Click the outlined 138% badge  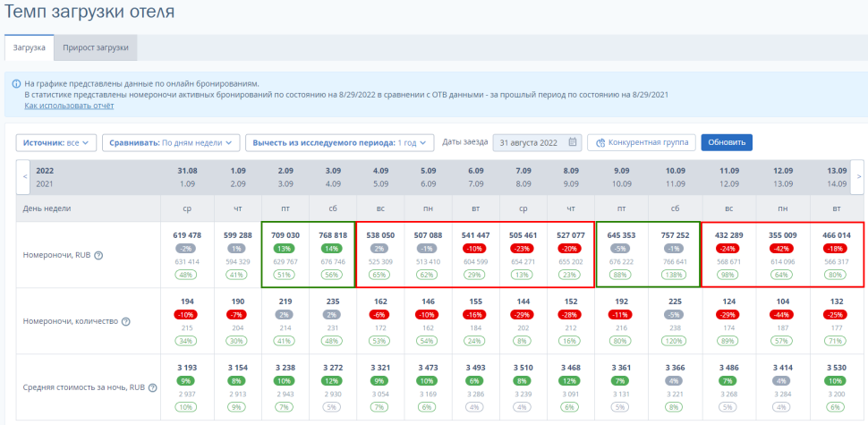(x=675, y=275)
